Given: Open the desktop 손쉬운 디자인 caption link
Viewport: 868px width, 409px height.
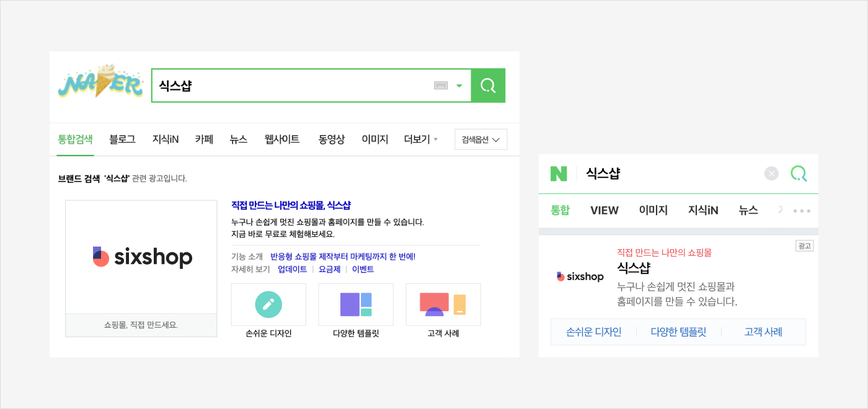Looking at the screenshot, I should pyautogui.click(x=268, y=333).
